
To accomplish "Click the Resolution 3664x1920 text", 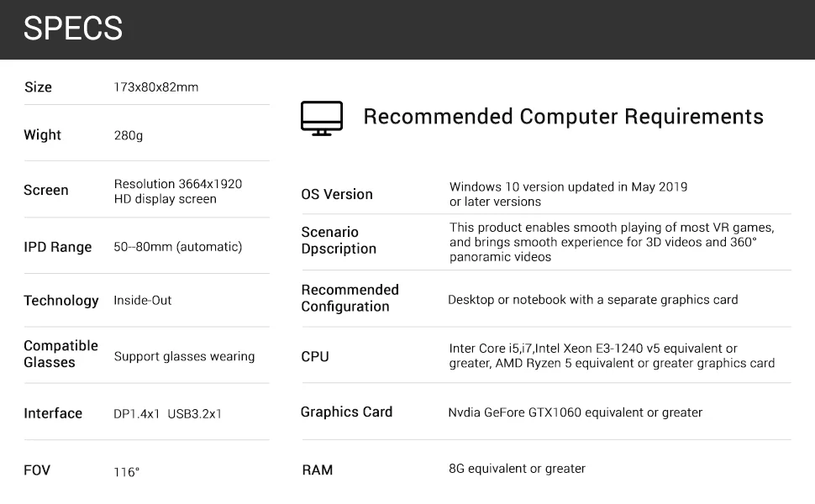I will pyautogui.click(x=177, y=184).
